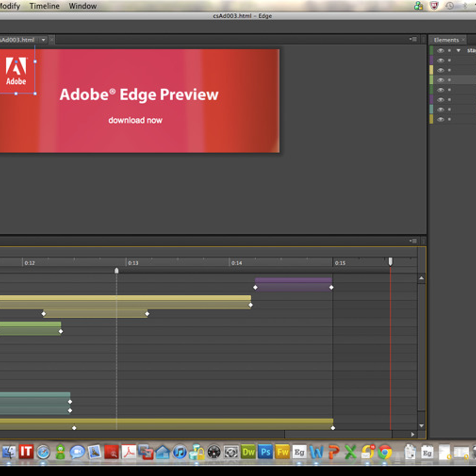Open the timeline panel options menu icon

[x=413, y=241]
